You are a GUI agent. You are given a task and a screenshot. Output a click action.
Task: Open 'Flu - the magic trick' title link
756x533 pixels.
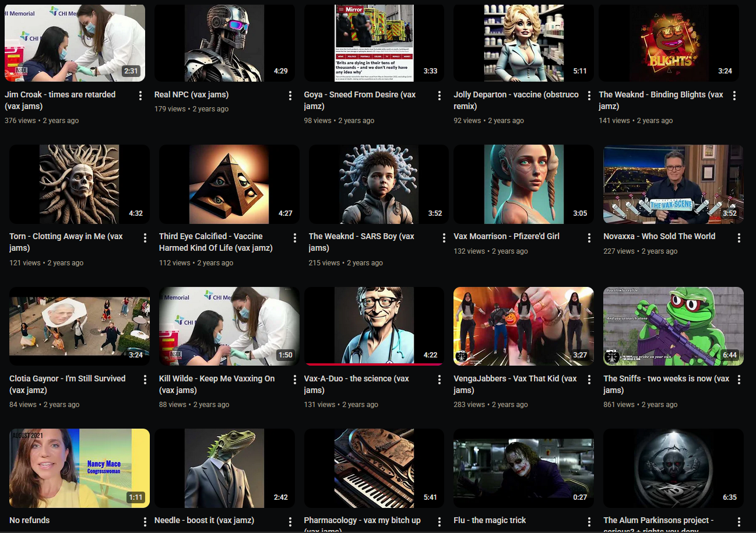490,520
